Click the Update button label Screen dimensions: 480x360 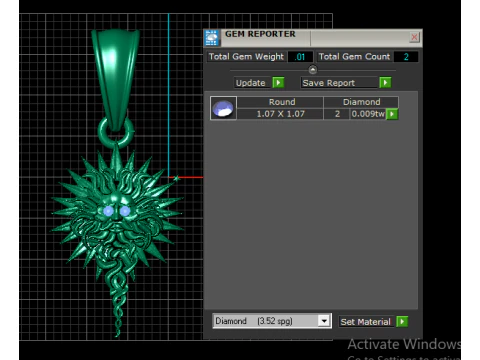(251, 83)
